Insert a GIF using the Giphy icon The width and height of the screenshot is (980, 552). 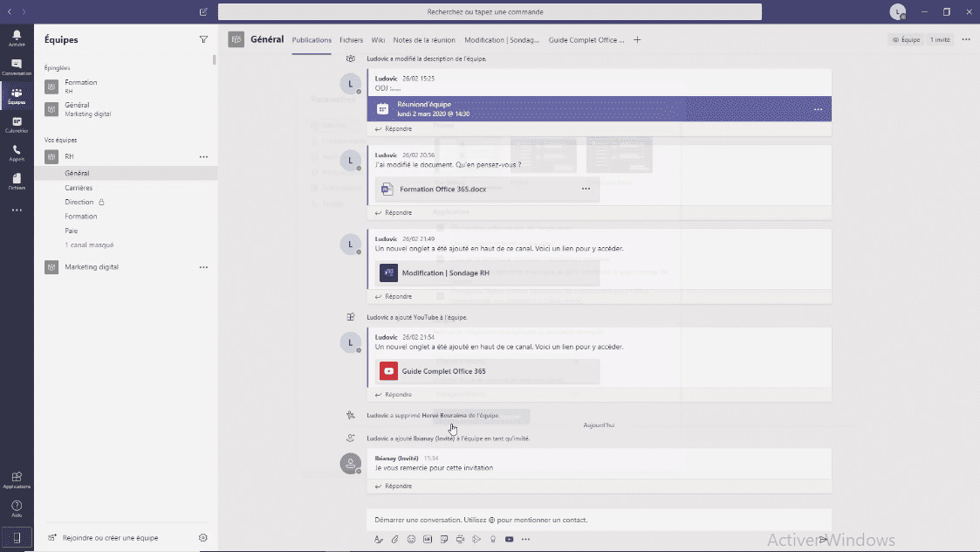point(428,539)
